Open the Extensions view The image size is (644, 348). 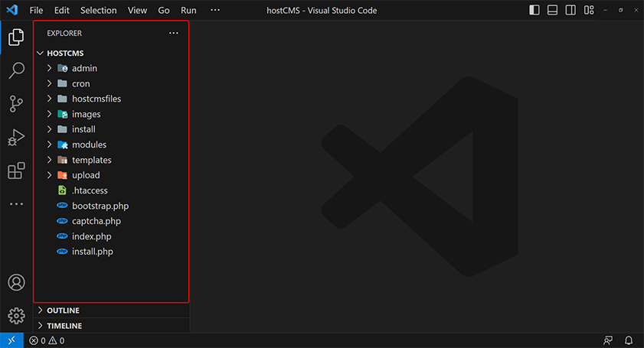tap(16, 171)
